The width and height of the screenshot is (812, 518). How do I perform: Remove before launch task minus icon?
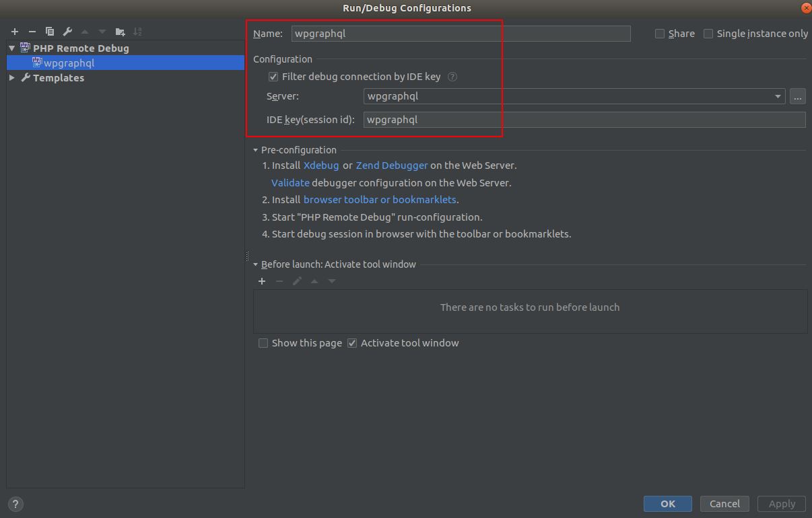[x=279, y=281]
